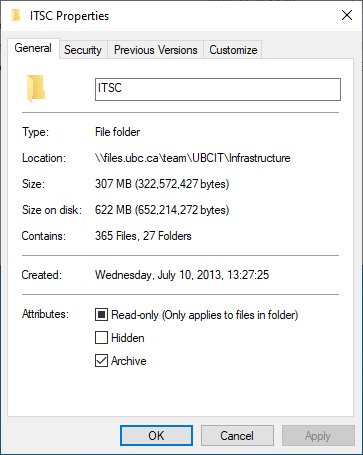Confirm with the OK button

coord(156,435)
